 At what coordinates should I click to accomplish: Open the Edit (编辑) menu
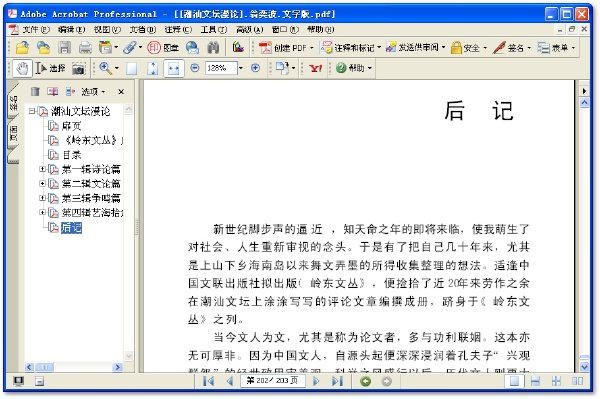72,29
